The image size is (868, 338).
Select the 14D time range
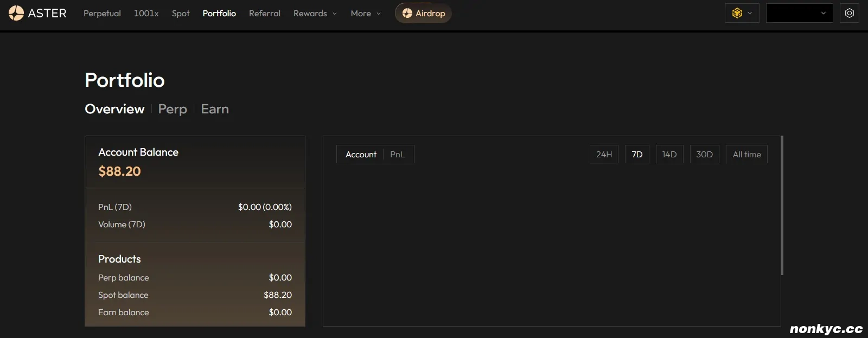tap(669, 155)
